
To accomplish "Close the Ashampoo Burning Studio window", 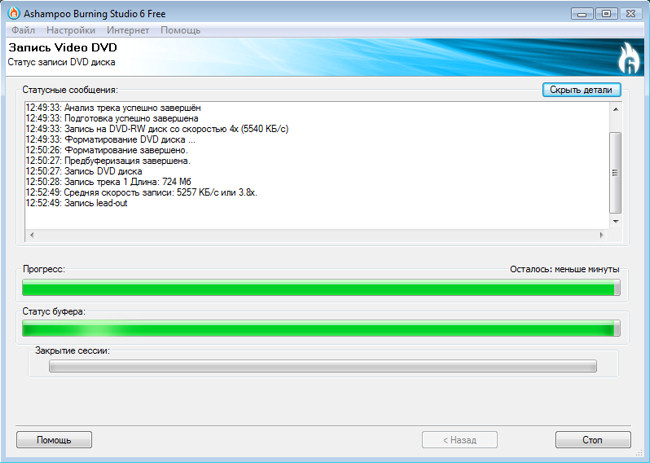I will [631, 14].
